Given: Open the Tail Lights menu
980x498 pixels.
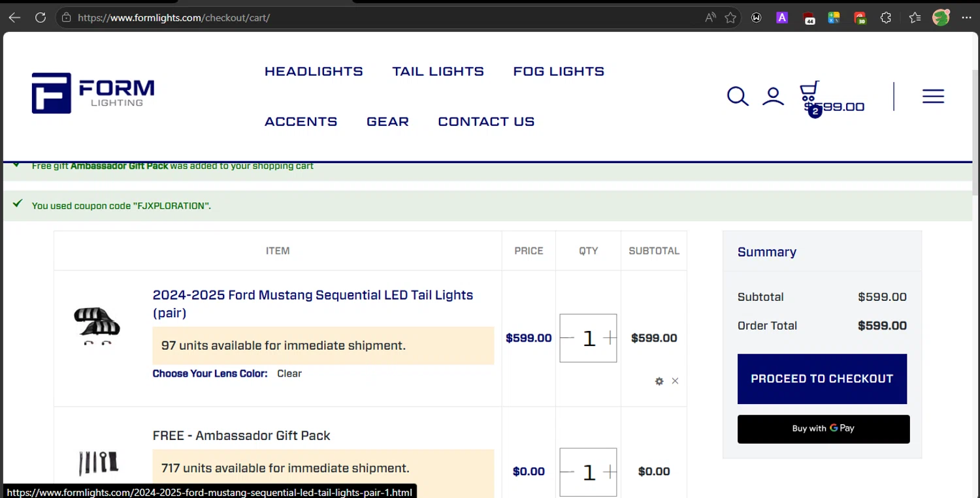Looking at the screenshot, I should [x=438, y=71].
